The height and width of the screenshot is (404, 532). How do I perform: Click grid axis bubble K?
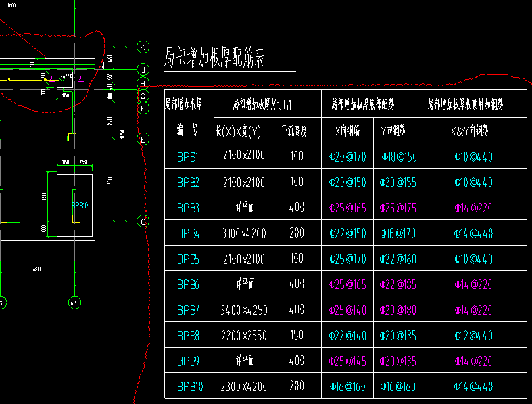(x=143, y=47)
